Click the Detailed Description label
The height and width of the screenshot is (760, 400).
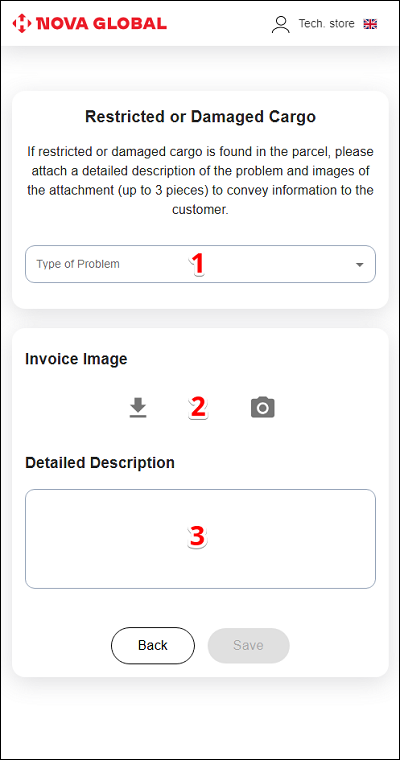[x=100, y=462]
